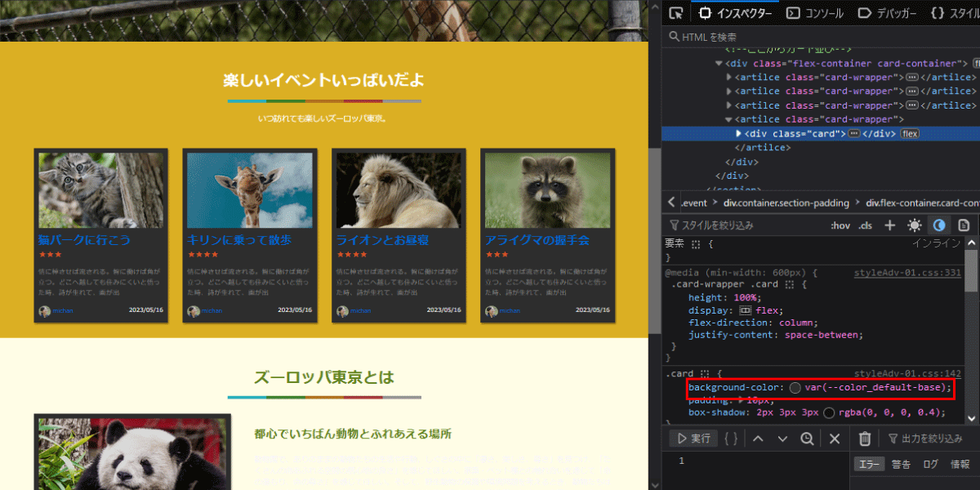Pretty-print code with the braces icon
Screen dimensions: 980x490
point(731,439)
